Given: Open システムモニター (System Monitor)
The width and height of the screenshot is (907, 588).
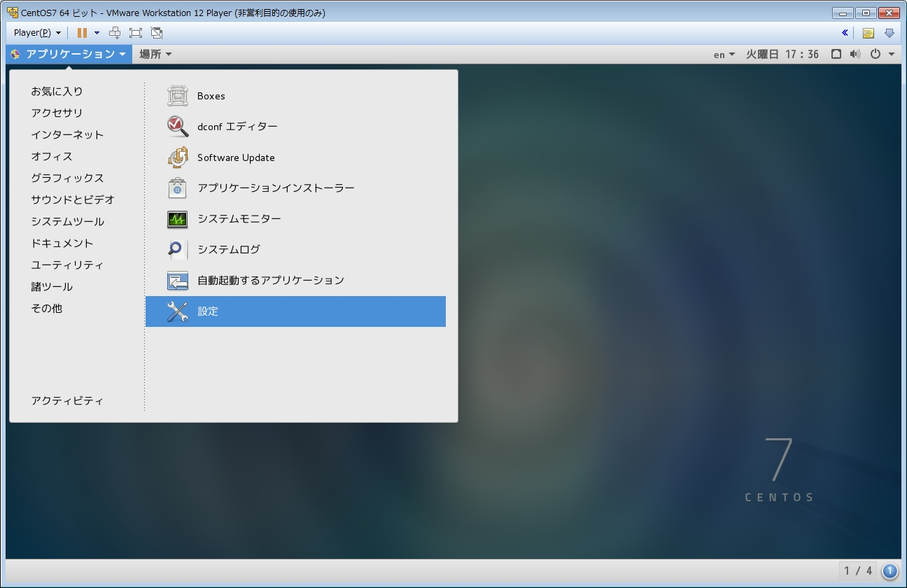Looking at the screenshot, I should tap(239, 219).
